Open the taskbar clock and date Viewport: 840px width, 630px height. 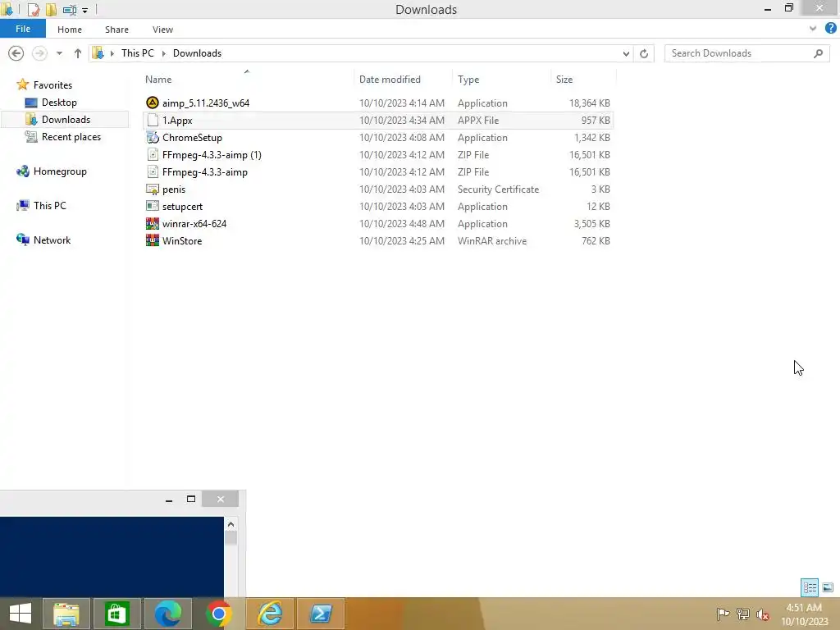[804, 614]
